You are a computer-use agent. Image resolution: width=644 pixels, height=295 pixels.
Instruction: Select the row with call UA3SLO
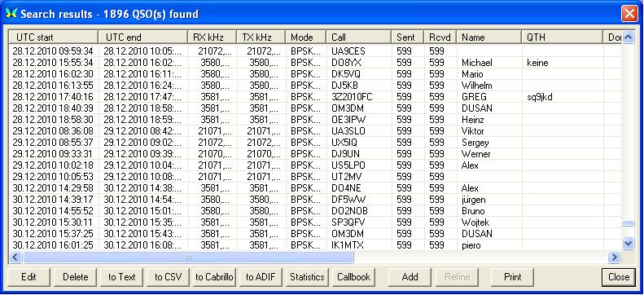(x=315, y=131)
